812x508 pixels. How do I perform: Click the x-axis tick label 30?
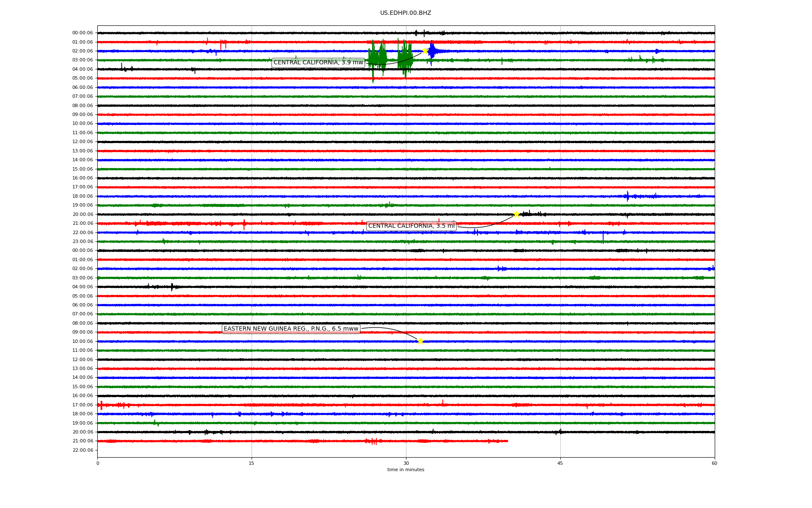(x=406, y=463)
